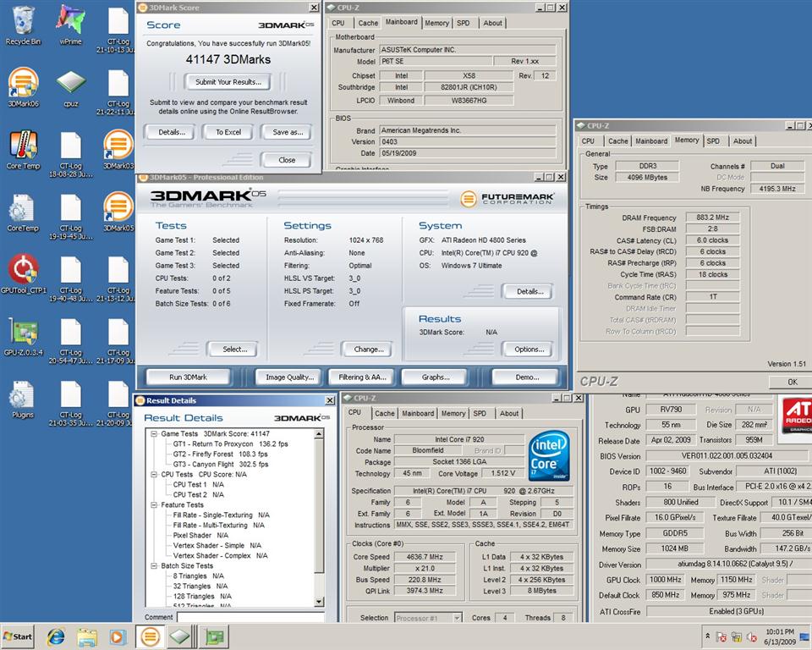Click OK in right CPU-Z window
Screen dimensions: 812x650
(x=793, y=382)
